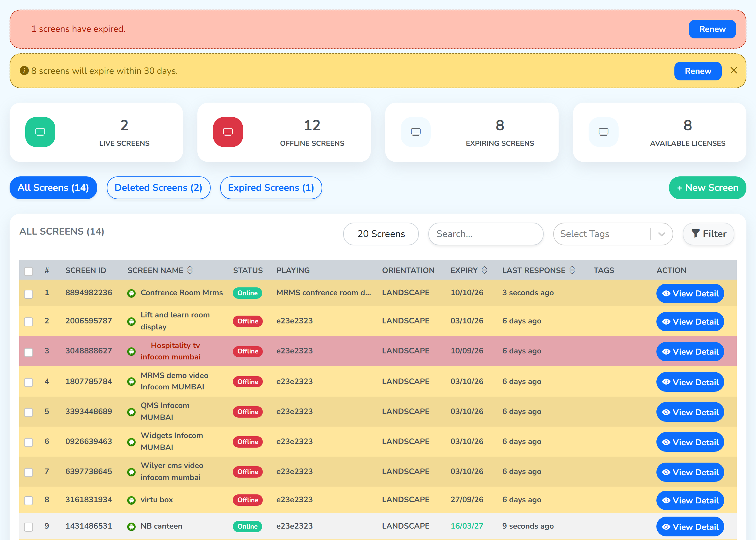Image resolution: width=756 pixels, height=540 pixels.
Task: Click the Offline badge for Wilyer cms video
Action: click(248, 472)
